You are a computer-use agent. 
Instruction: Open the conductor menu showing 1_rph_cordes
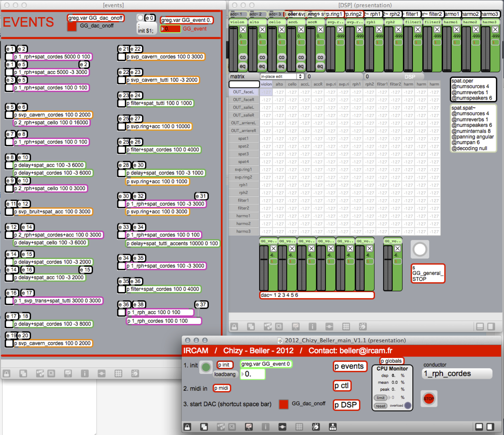pyautogui.click(x=457, y=373)
